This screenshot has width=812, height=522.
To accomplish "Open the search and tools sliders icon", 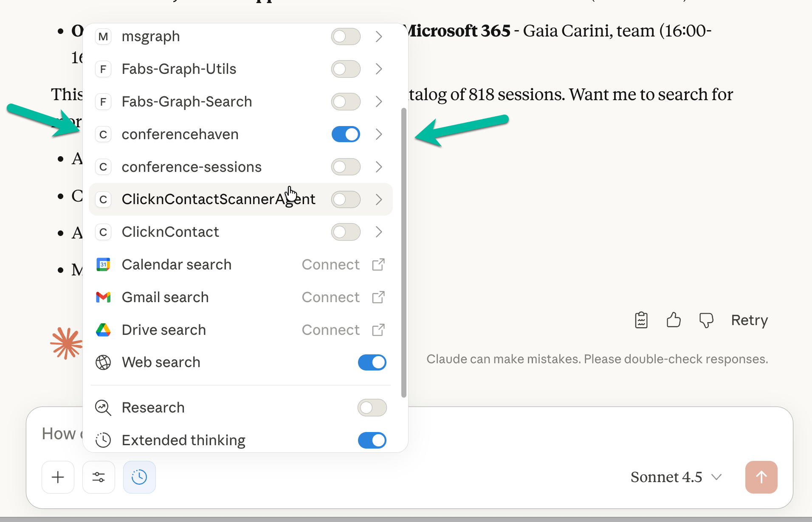I will pyautogui.click(x=99, y=477).
